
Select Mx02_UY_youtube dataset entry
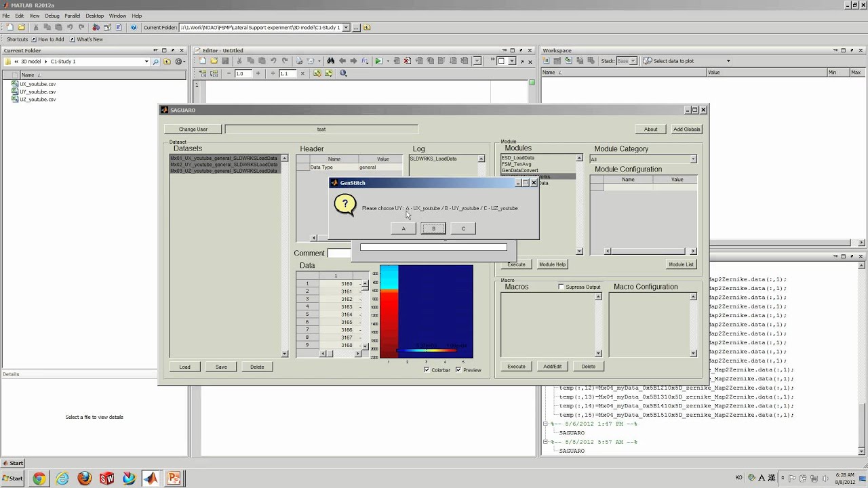pyautogui.click(x=224, y=165)
